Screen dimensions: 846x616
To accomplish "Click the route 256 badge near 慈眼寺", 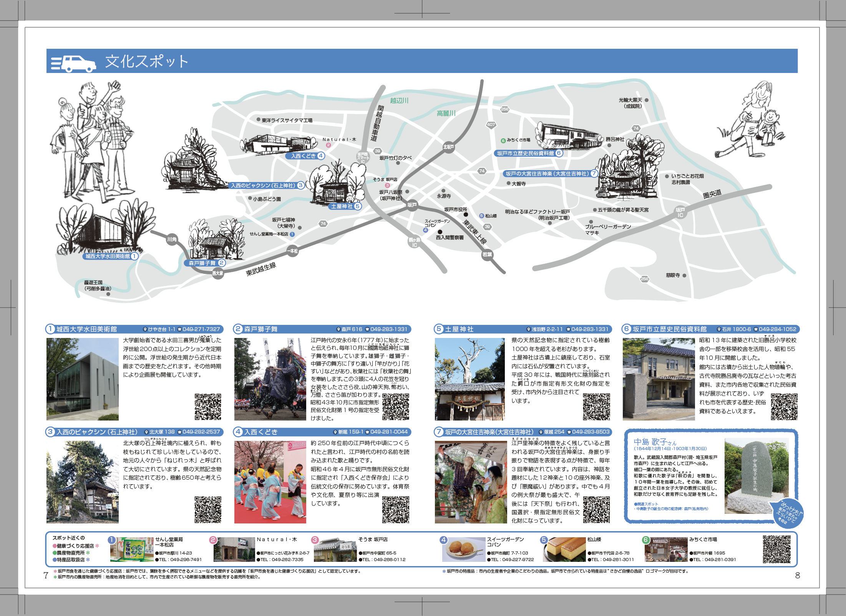I will tap(645, 279).
